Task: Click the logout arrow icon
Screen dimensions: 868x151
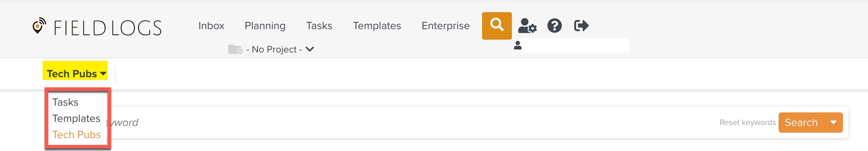Action: point(581,26)
